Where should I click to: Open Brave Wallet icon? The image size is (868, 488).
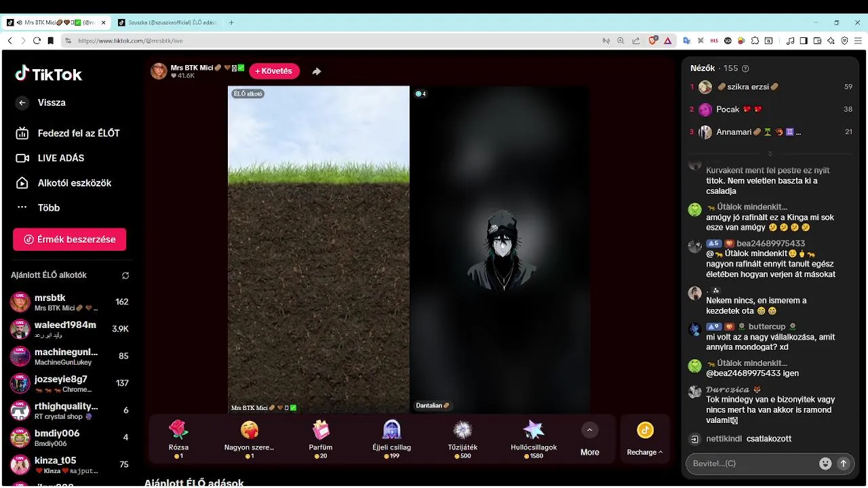(x=817, y=41)
